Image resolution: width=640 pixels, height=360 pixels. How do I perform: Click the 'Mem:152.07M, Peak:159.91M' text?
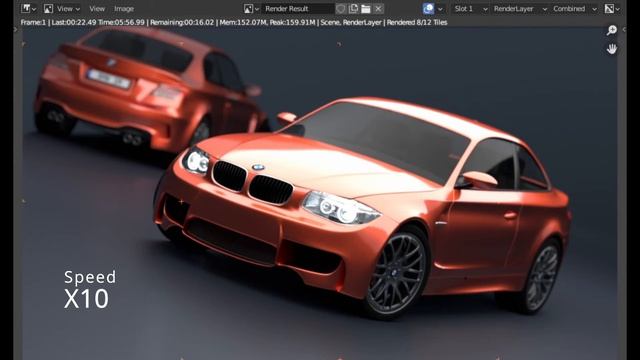tap(267, 22)
